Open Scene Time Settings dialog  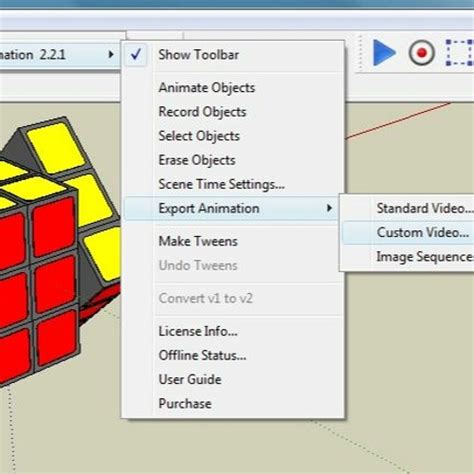233,184
